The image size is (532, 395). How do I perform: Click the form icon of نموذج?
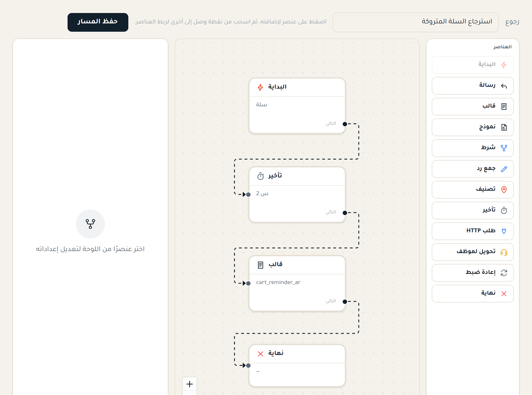click(504, 127)
